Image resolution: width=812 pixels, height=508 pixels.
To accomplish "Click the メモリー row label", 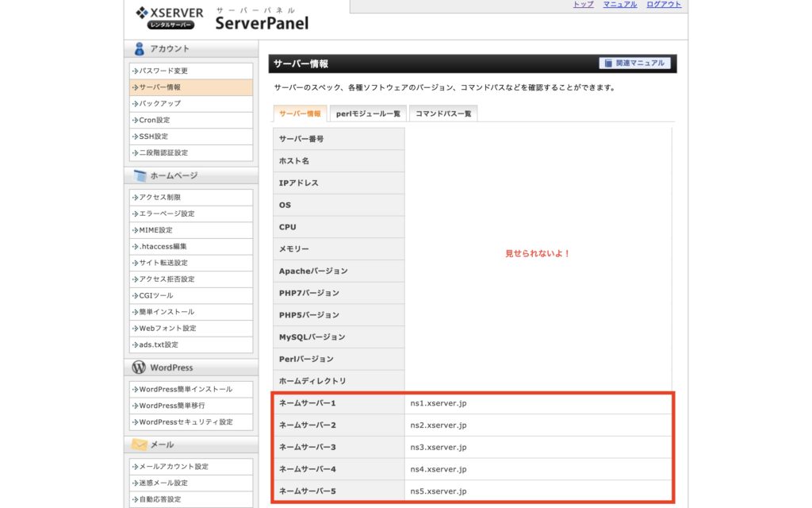I will pyautogui.click(x=294, y=249).
